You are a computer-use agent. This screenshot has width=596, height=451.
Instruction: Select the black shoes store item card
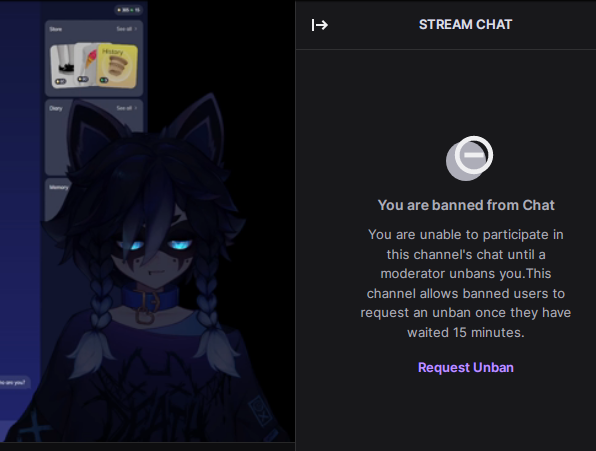63,66
